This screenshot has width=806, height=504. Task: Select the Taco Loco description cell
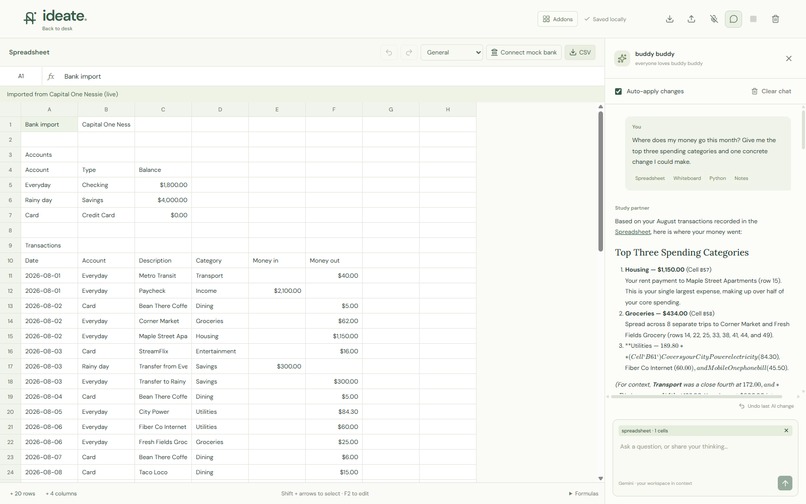pyautogui.click(x=163, y=472)
